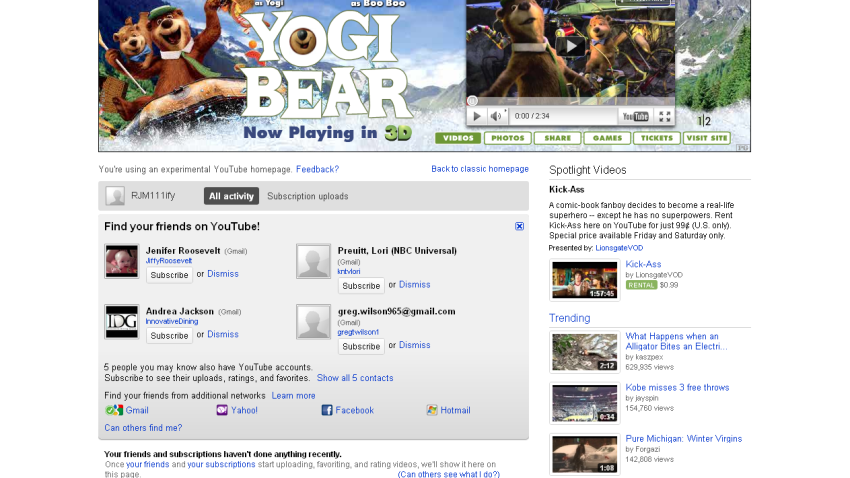Open the Trending section heading
The width and height of the screenshot is (850, 478).
click(x=570, y=318)
